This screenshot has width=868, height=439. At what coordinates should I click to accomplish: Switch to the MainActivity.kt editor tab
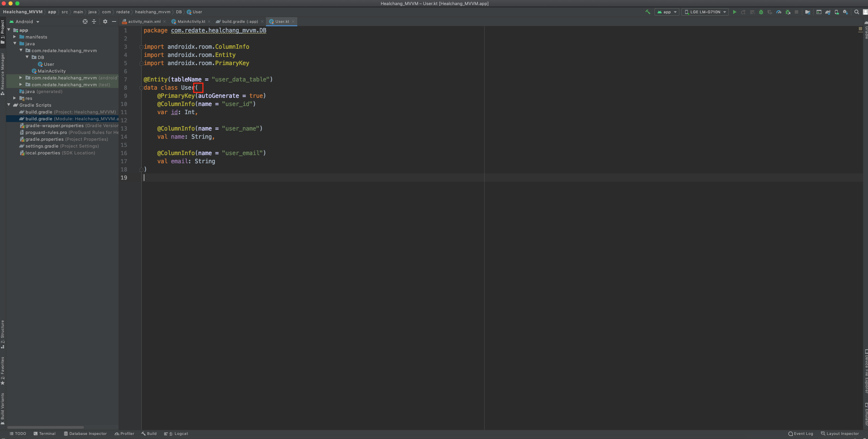coord(191,21)
